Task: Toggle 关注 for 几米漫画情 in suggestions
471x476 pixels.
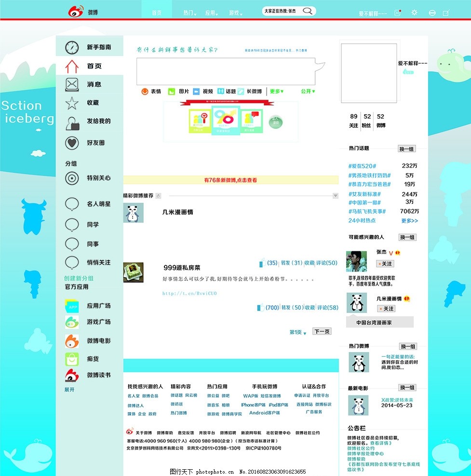Action: 386,308
